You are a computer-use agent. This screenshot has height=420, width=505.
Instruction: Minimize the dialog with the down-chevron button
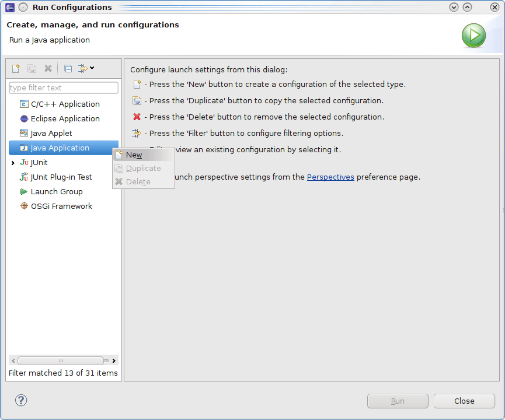click(x=454, y=7)
